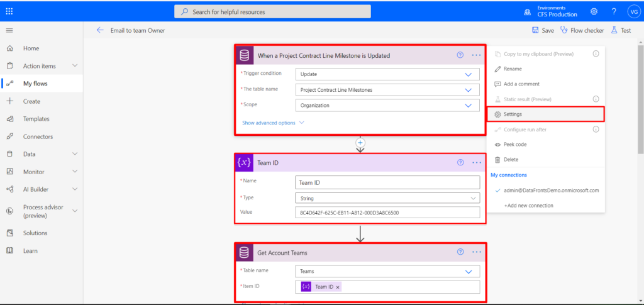This screenshot has height=305, width=644.
Task: Click help icon on Team ID card
Action: [460, 162]
